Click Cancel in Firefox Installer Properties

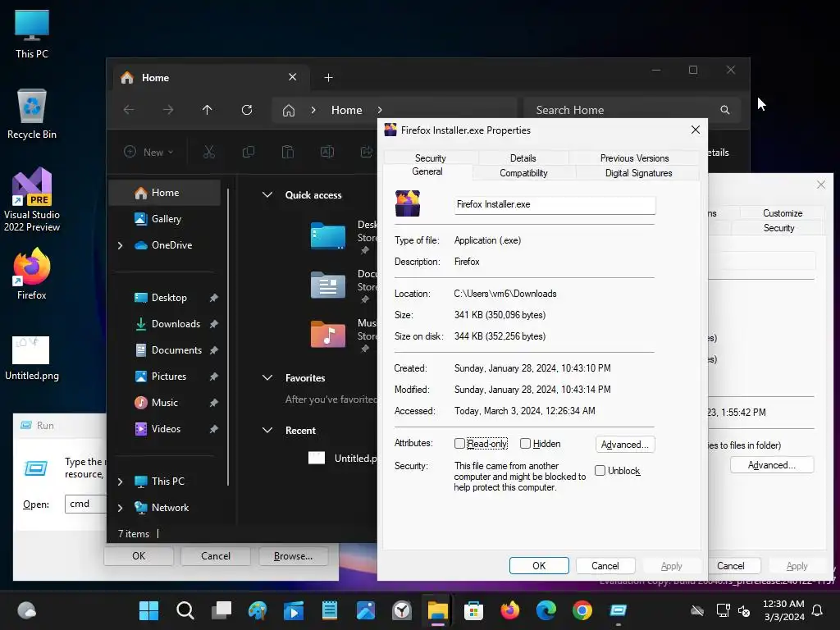[605, 566]
